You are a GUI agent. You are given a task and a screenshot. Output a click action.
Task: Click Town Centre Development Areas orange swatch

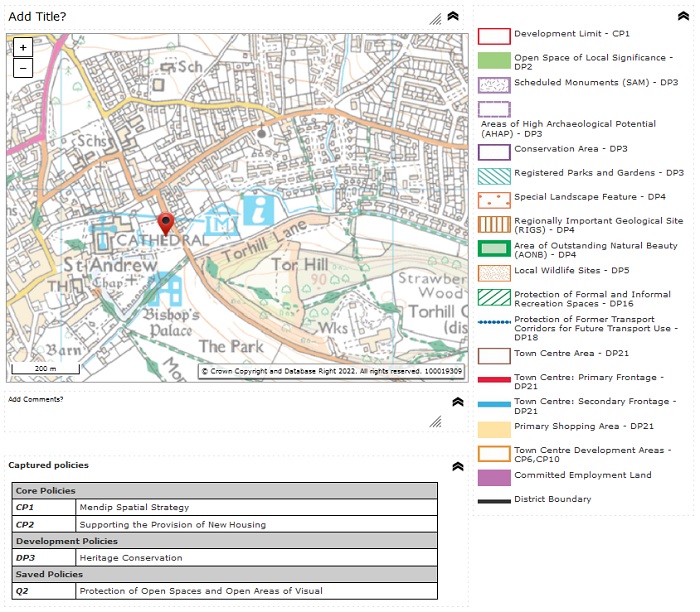[x=494, y=454]
